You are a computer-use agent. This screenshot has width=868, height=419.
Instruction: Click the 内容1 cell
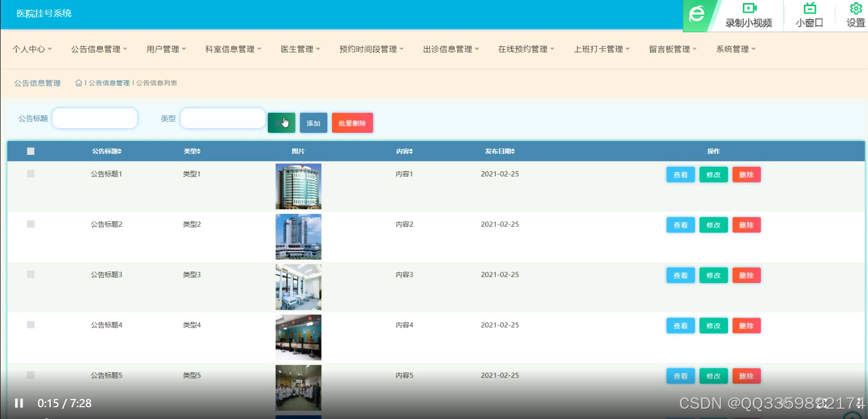tap(404, 174)
